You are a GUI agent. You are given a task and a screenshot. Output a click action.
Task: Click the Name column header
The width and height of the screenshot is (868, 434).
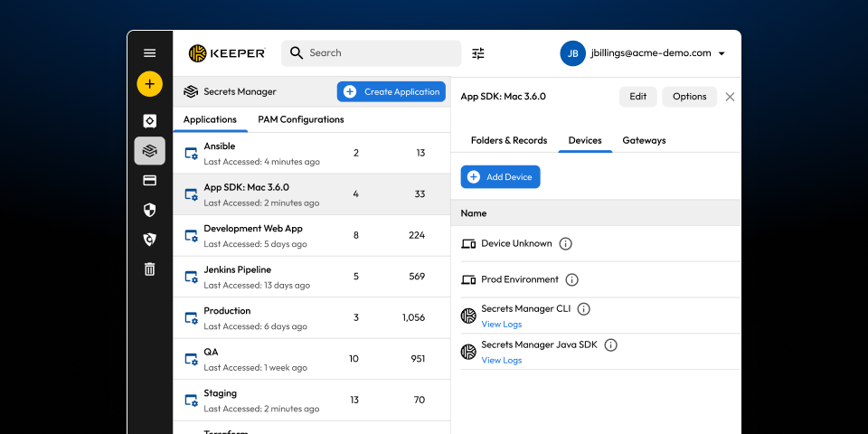pyautogui.click(x=474, y=213)
